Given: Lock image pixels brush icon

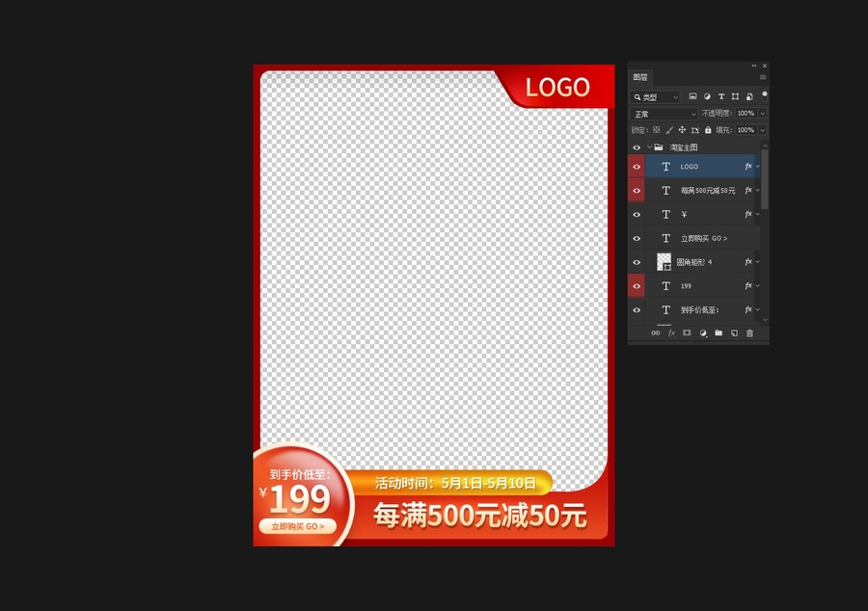Looking at the screenshot, I should click(x=669, y=130).
